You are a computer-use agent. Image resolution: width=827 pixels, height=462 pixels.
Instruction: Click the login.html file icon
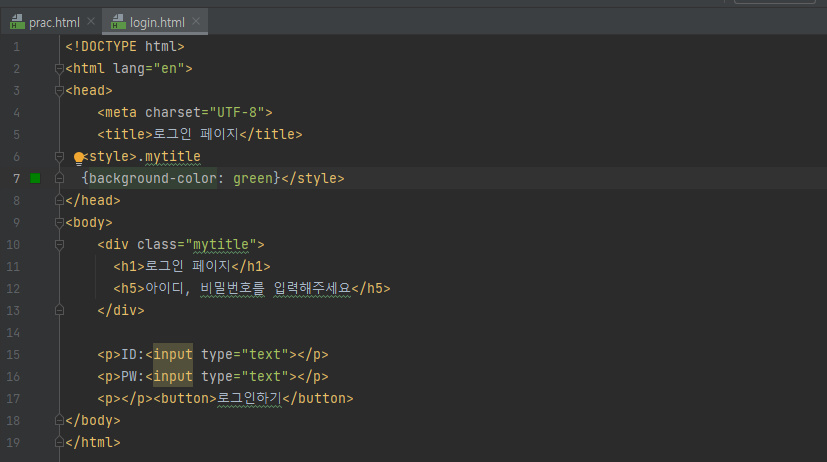(118, 22)
